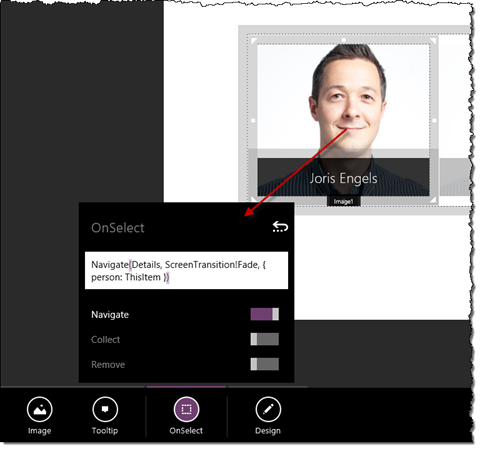Click the Navigate option label

tap(110, 315)
